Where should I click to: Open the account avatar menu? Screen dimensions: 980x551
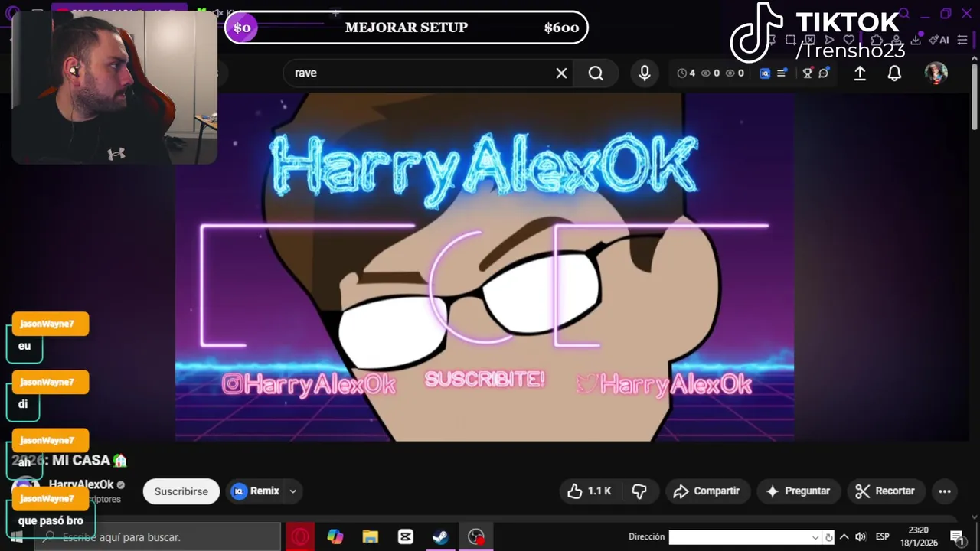tap(936, 73)
